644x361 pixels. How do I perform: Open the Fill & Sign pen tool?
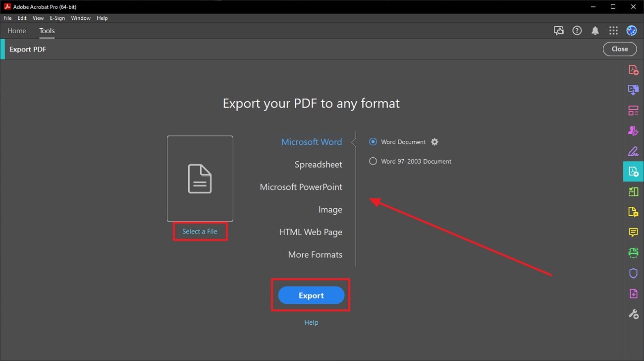[633, 151]
